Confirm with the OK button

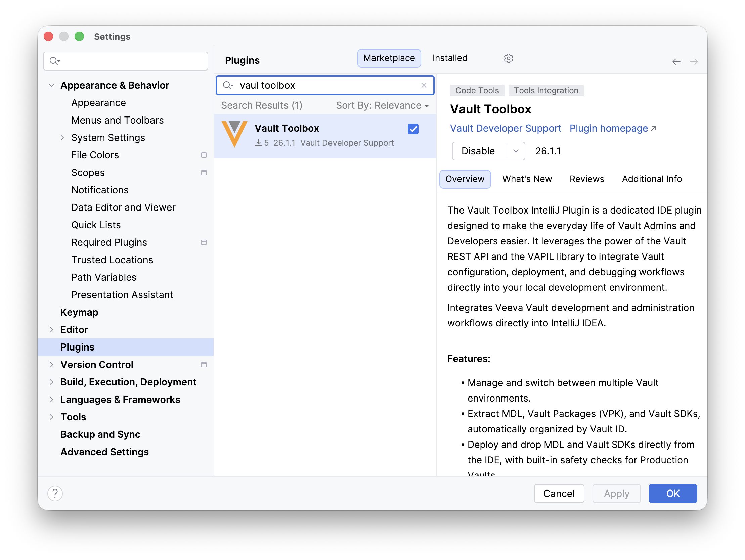tap(672, 494)
